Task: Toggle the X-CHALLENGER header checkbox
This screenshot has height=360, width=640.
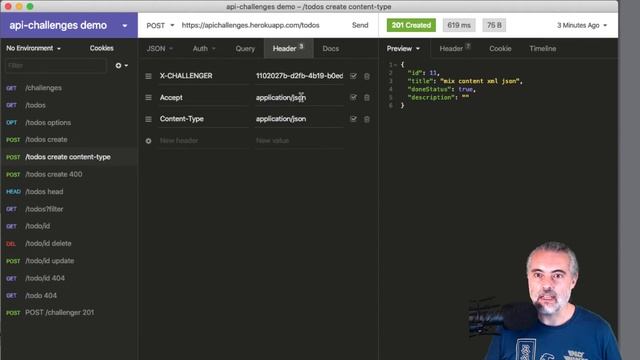Action: click(x=353, y=76)
